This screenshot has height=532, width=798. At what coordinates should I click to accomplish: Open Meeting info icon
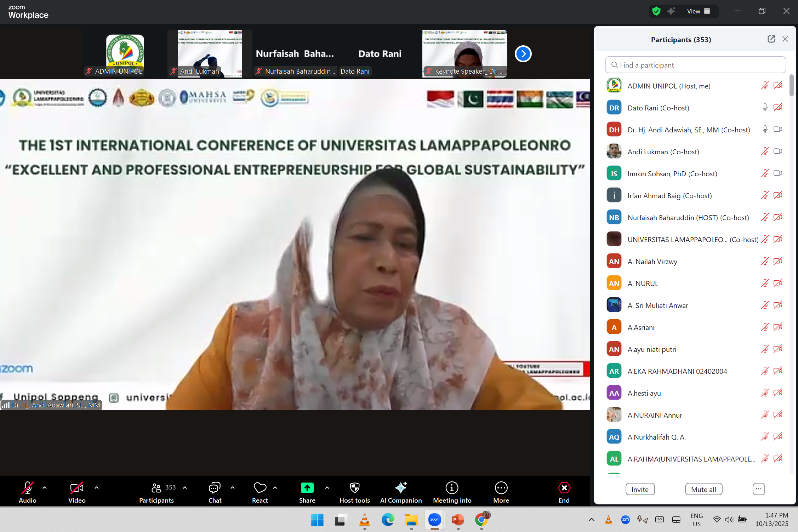(x=452, y=488)
